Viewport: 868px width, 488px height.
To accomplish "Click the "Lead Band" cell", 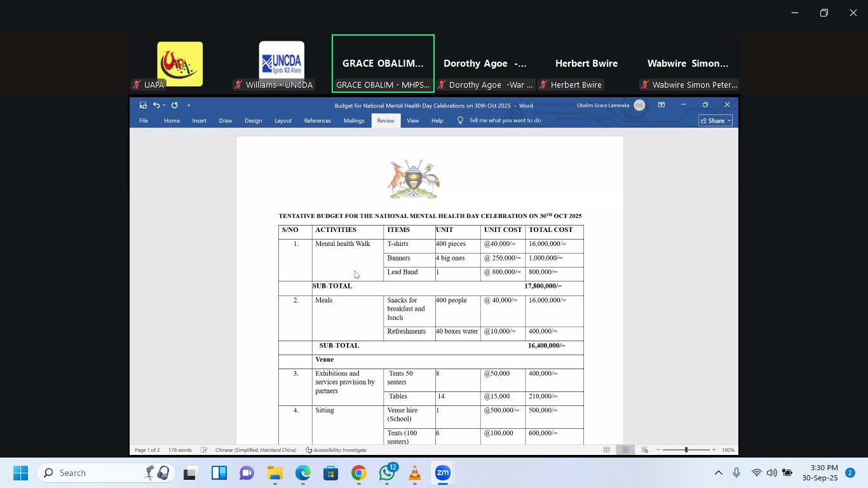I will [409, 273].
